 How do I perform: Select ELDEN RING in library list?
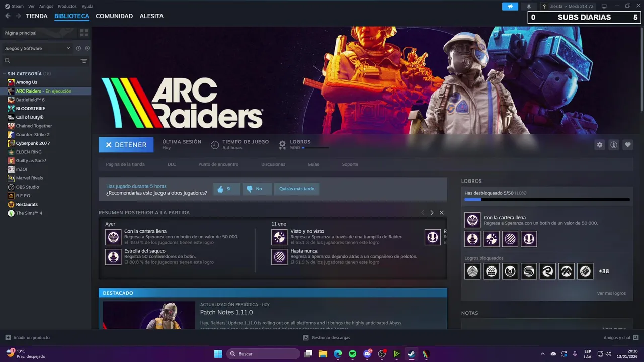tap(45, 152)
